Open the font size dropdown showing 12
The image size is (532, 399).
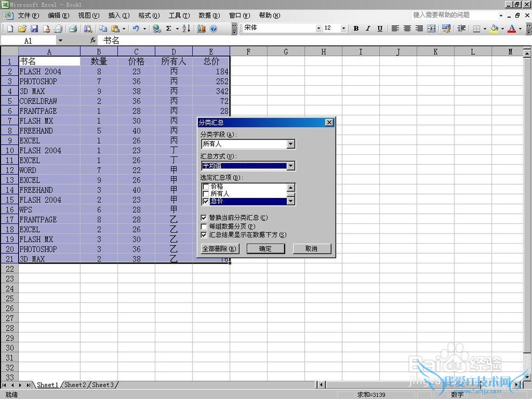pyautogui.click(x=343, y=29)
